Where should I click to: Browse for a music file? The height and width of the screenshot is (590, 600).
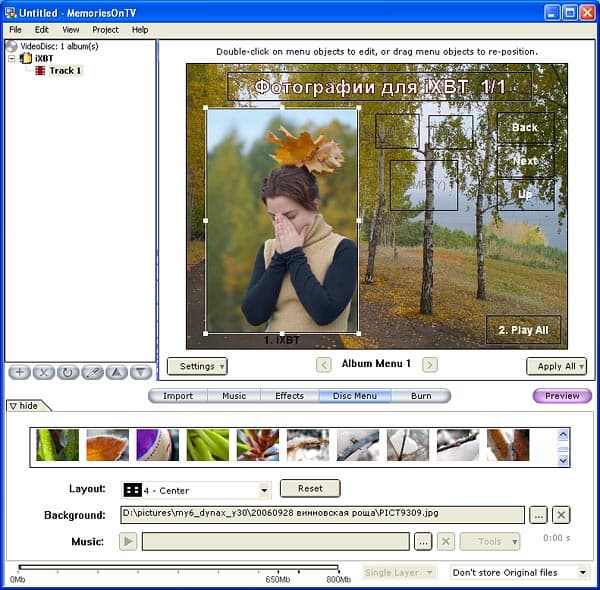point(423,541)
